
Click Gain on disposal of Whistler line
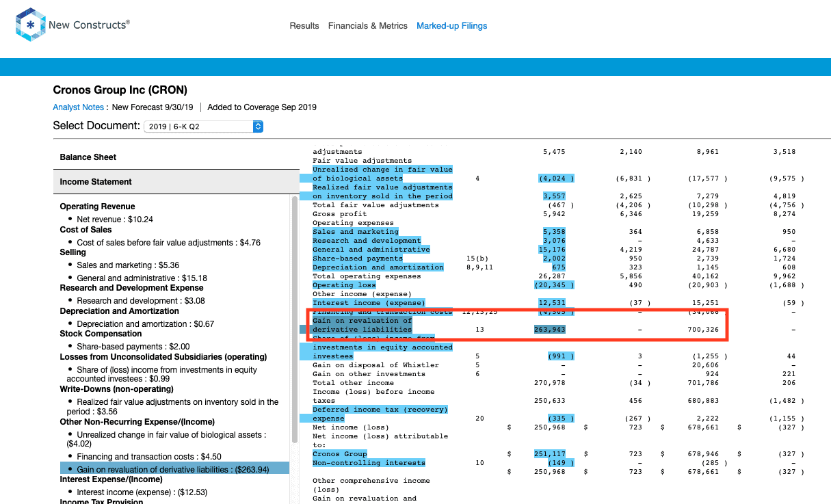(375, 365)
